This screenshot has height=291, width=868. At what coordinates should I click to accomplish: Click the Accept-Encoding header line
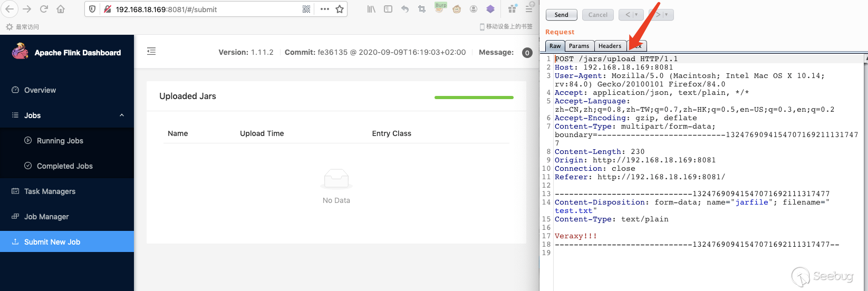click(x=626, y=118)
